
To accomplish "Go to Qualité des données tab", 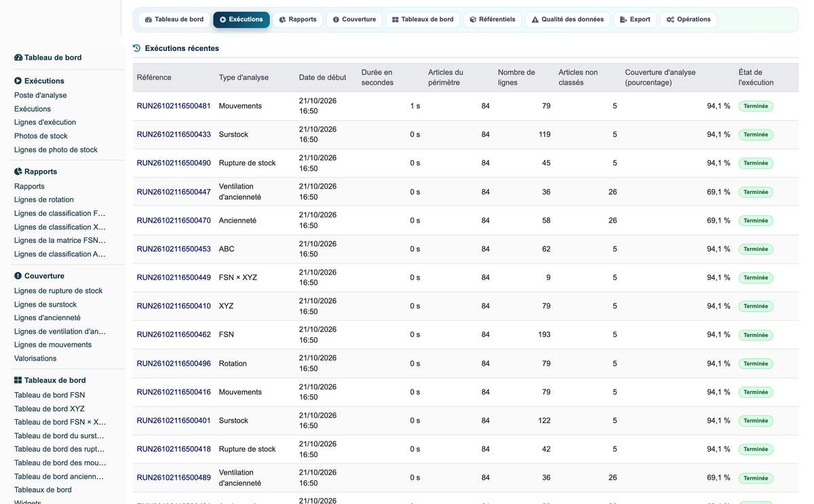I will [568, 20].
